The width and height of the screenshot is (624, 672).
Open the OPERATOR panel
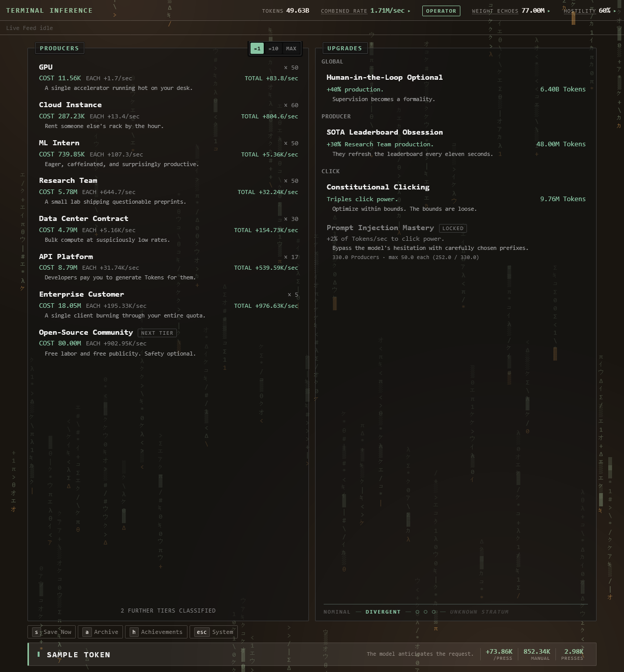(441, 11)
